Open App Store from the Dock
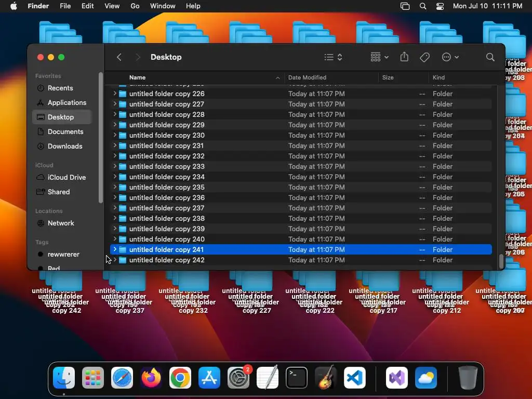Image resolution: width=532 pixels, height=399 pixels. pos(209,378)
